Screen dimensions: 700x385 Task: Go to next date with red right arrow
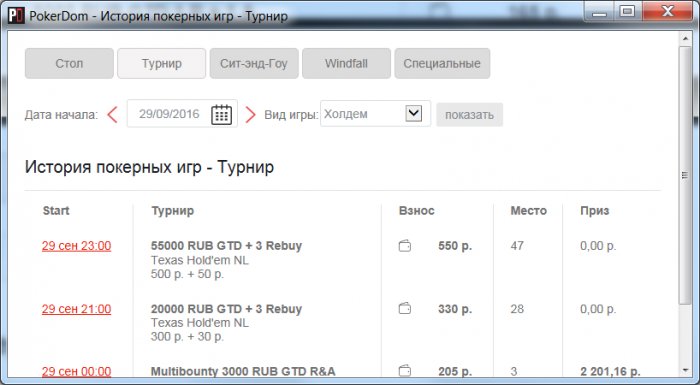pos(251,114)
